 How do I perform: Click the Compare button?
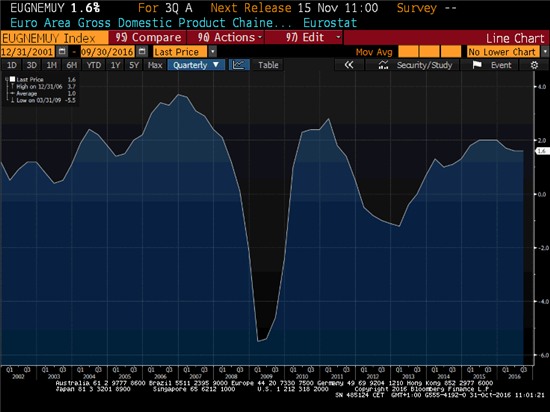pyautogui.click(x=147, y=38)
